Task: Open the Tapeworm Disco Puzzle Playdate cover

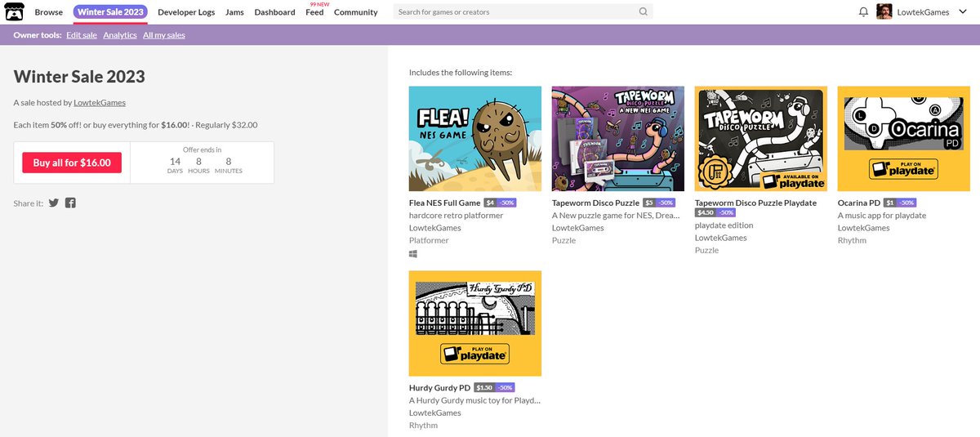Action: (761, 139)
